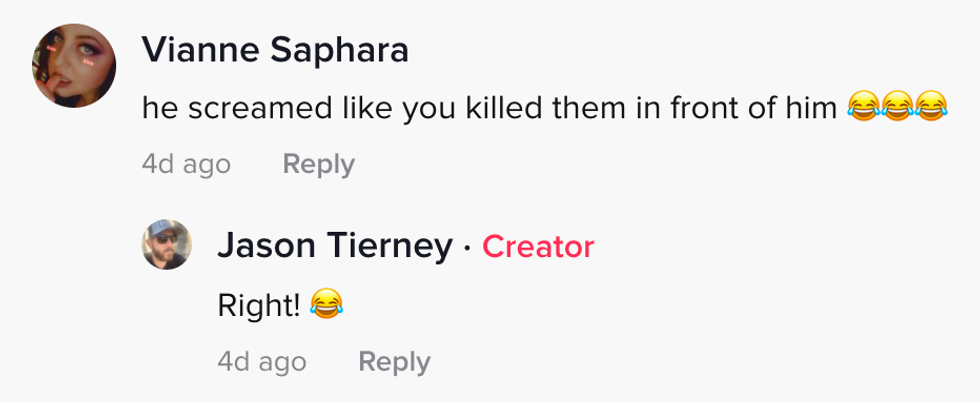The height and width of the screenshot is (402, 980).
Task: Click the word "he" starting Vianne's comment
Action: (157, 108)
